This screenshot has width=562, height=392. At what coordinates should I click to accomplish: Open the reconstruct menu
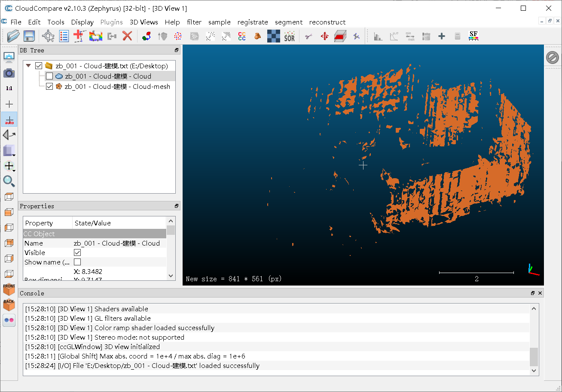click(x=327, y=22)
